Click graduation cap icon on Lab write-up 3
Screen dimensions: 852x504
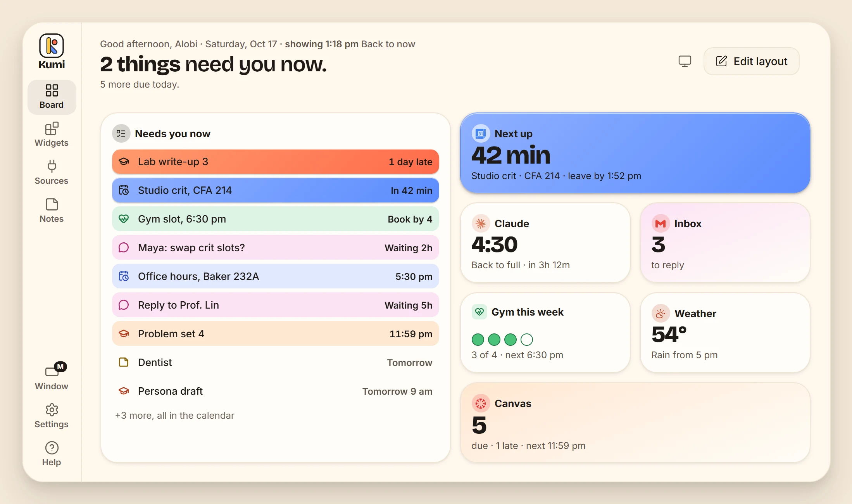point(124,162)
